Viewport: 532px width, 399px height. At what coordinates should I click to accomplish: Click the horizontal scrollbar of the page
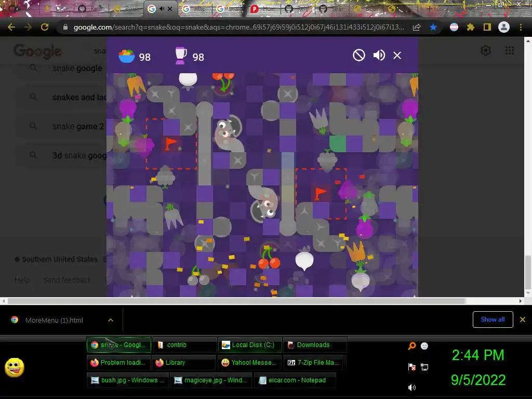tap(236, 301)
